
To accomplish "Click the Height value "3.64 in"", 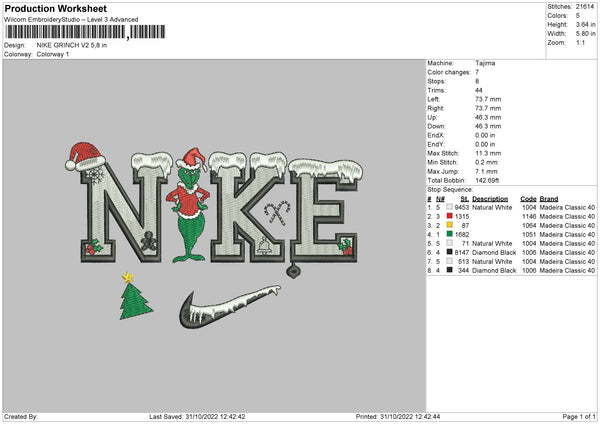I will (x=585, y=24).
